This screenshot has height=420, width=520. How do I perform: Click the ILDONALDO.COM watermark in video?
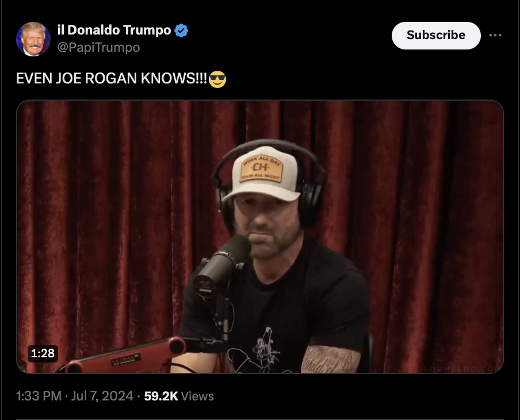[460, 369]
